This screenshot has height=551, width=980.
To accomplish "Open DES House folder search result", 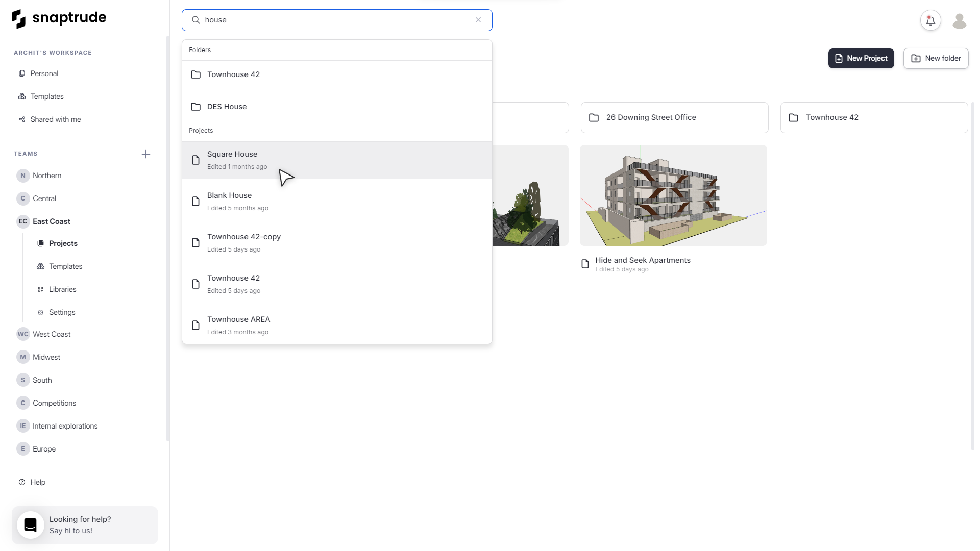I will click(337, 107).
